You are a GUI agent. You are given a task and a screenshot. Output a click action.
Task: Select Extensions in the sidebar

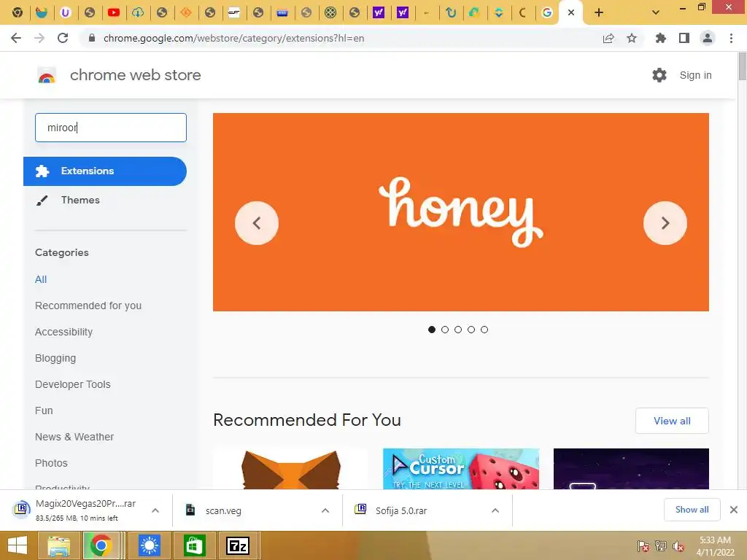tap(105, 171)
